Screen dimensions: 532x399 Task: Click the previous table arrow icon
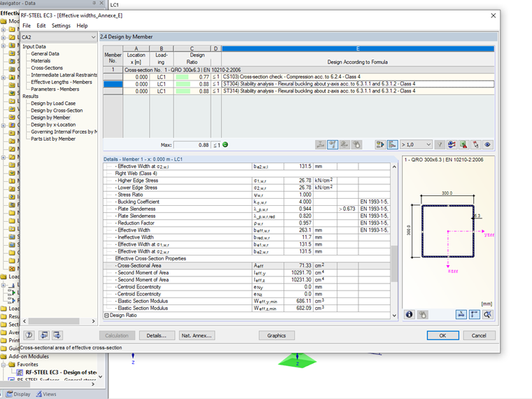click(x=44, y=335)
